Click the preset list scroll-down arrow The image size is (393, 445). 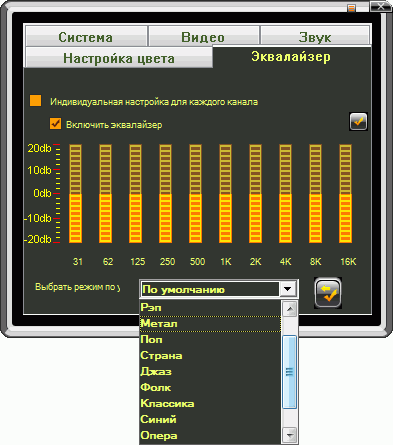(x=290, y=435)
